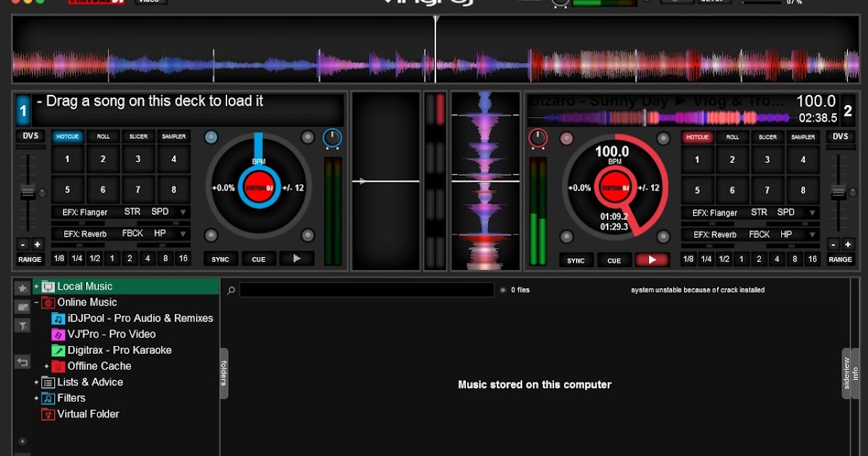Click the browser search input field
Image resolution: width=868 pixels, height=456 pixels.
367,290
